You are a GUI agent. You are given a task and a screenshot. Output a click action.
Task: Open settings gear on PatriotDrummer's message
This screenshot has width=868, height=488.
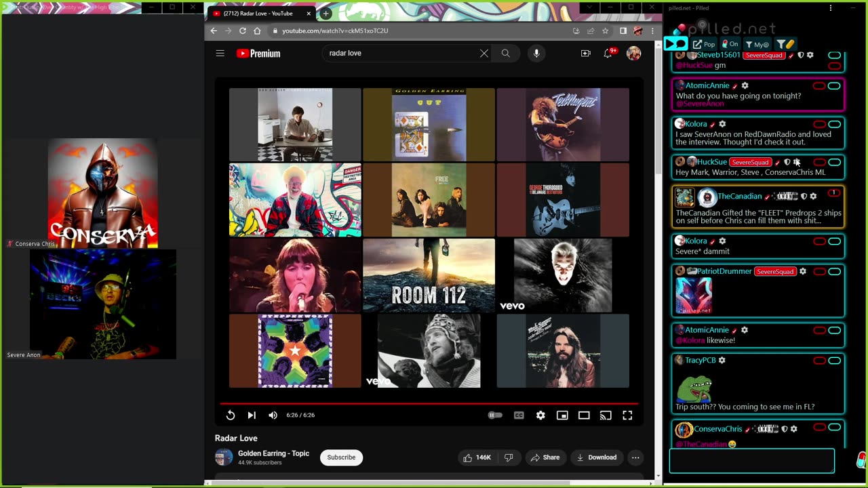[x=803, y=272]
